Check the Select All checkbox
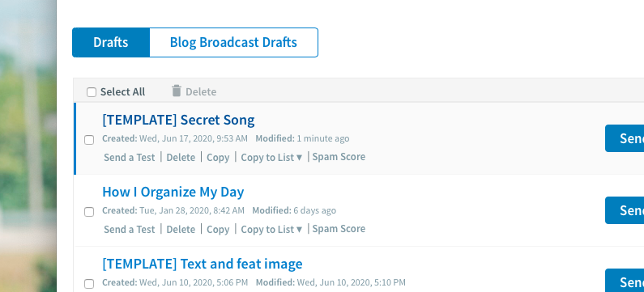Viewport: 644px width, 292px height. coord(92,92)
